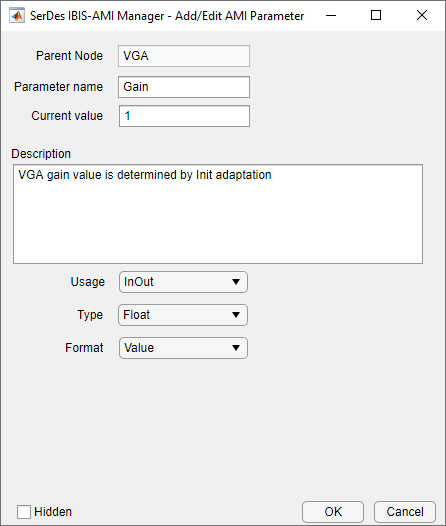Screen dimensions: 446x526
Task: Open the Type dropdown showing Float
Action: pos(183,315)
